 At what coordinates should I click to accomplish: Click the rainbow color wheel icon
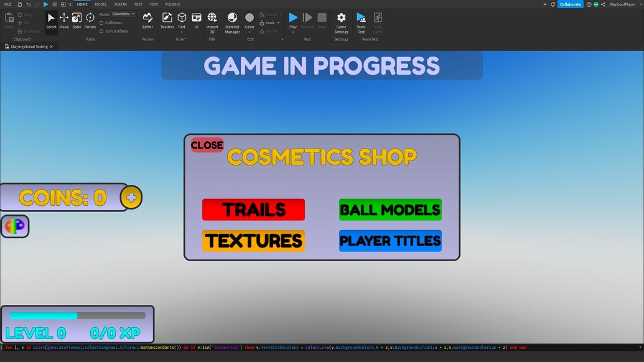click(14, 226)
